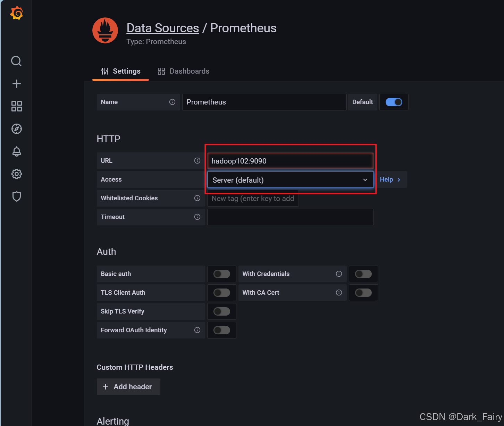Click the Custom HTTP Headers heading

click(135, 367)
